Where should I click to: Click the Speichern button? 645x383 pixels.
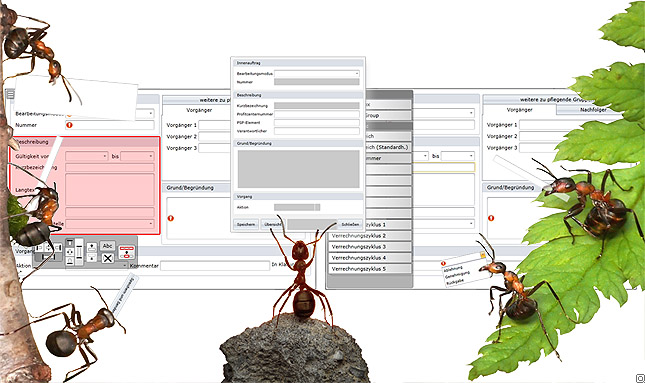(x=246, y=224)
